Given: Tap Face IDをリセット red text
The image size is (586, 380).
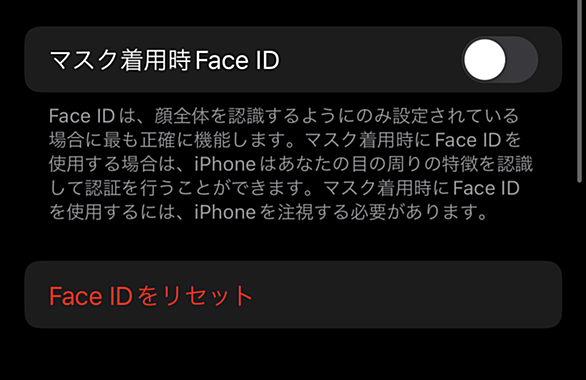Looking at the screenshot, I should (x=151, y=296).
